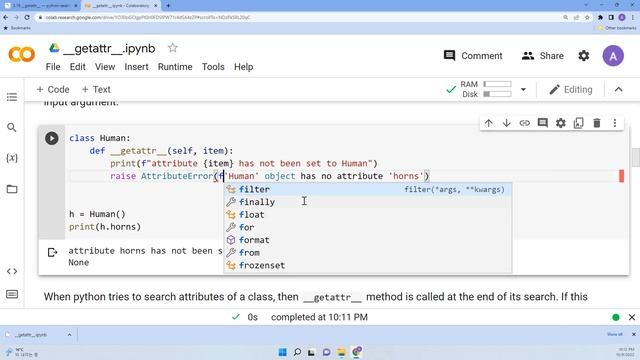Viewport: 640px width, 360px height.
Task: Open the Runtime menu
Action: 175,67
